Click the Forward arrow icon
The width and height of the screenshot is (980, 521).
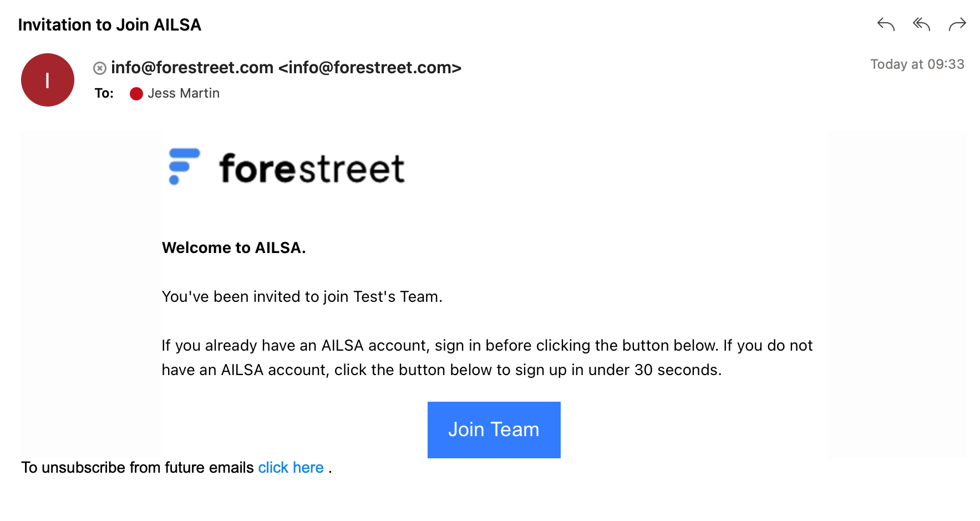(x=957, y=24)
